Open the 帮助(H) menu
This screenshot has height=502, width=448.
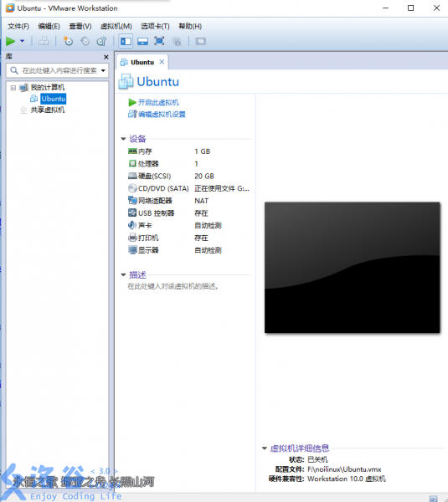click(190, 26)
